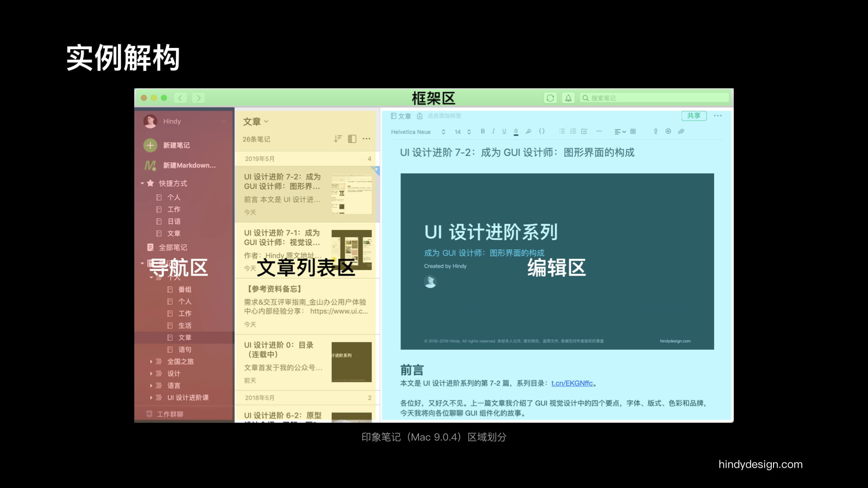Screen dimensions: 868x488
Task: Open the text alignment dropdown
Action: pos(620,132)
